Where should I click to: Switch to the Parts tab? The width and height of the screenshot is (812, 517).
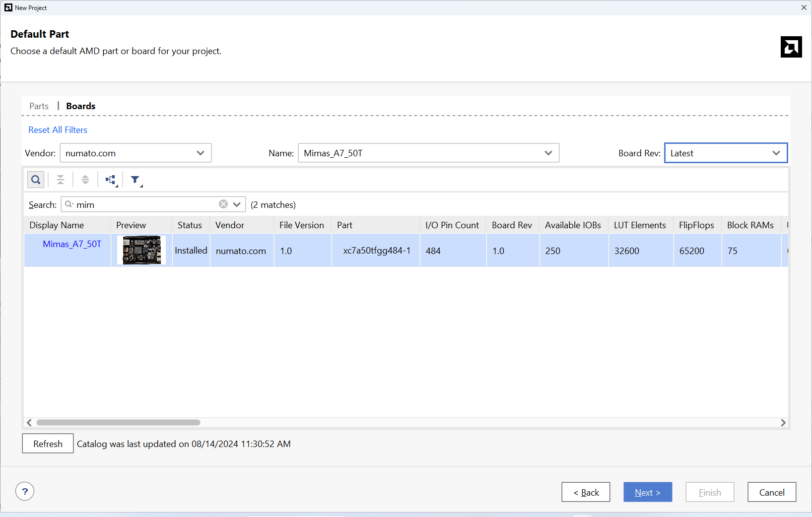pyautogui.click(x=39, y=106)
